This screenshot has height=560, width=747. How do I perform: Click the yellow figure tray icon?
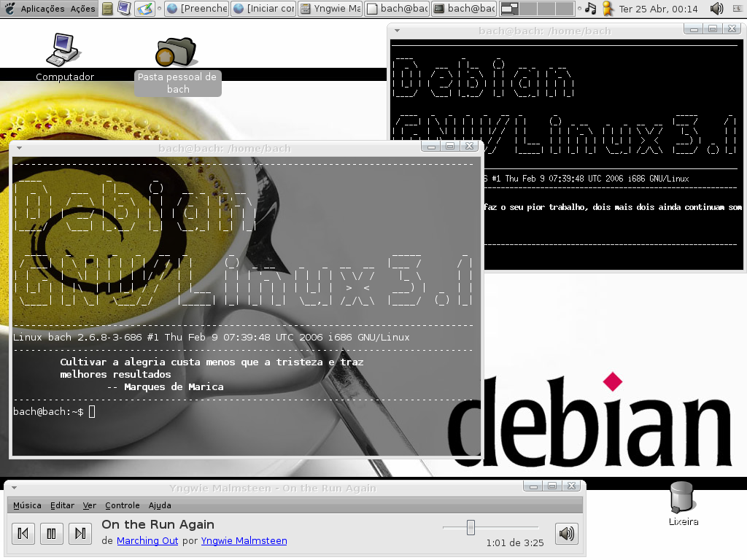point(607,9)
